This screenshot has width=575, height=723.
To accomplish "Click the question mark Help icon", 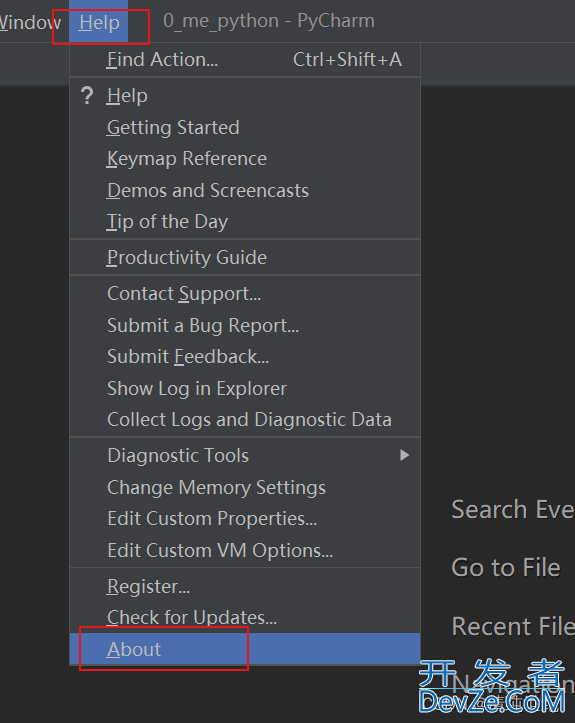I will pos(87,96).
